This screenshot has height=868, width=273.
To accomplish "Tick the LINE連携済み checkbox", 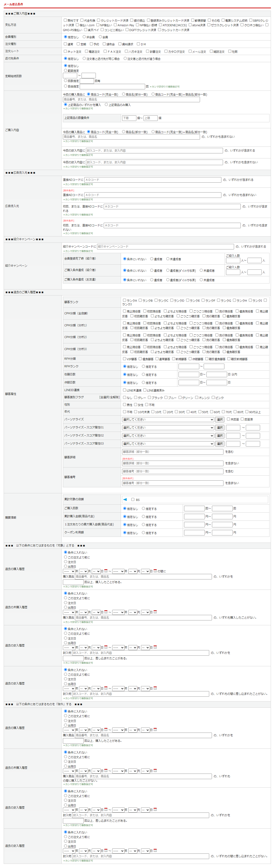I will coord(145,390).
